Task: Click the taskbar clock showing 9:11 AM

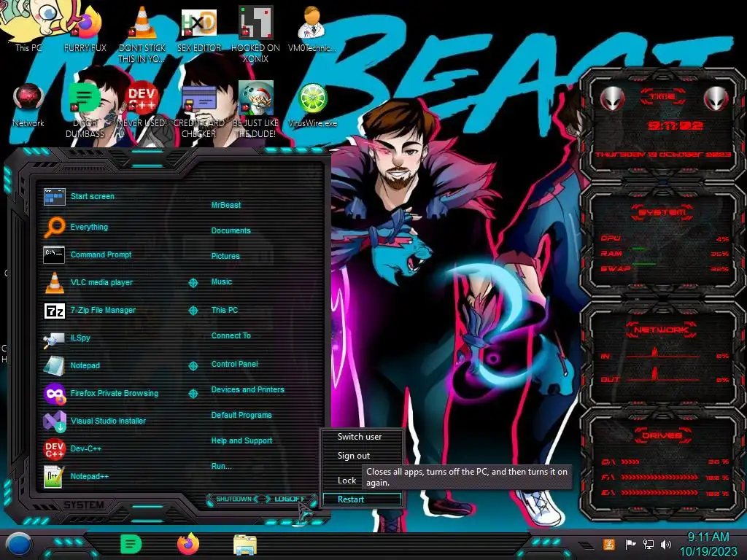Action: [x=708, y=544]
